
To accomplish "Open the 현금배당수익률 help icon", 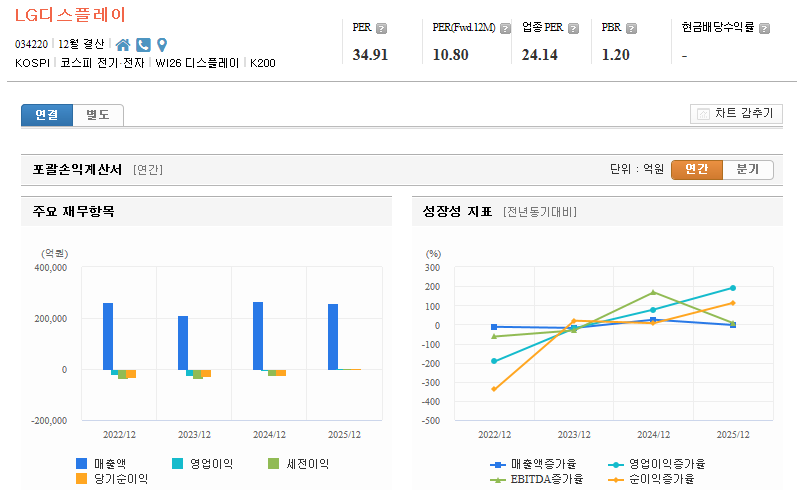I will [764, 28].
